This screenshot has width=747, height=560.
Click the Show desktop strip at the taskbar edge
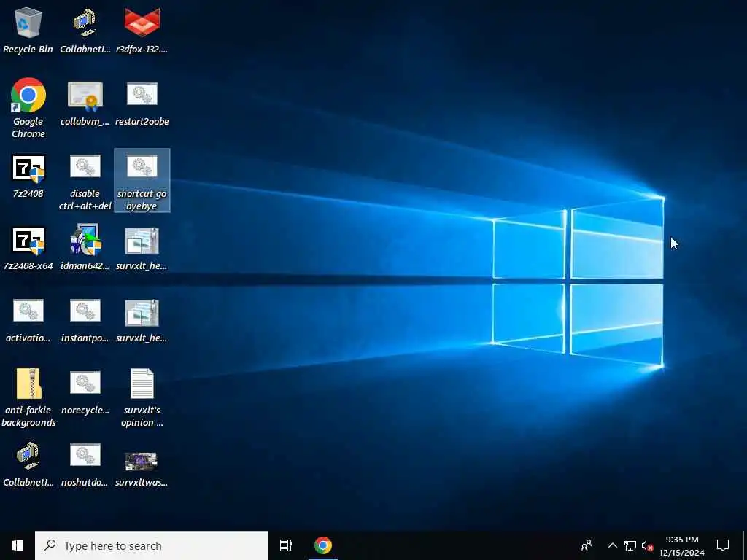pyautogui.click(x=745, y=545)
